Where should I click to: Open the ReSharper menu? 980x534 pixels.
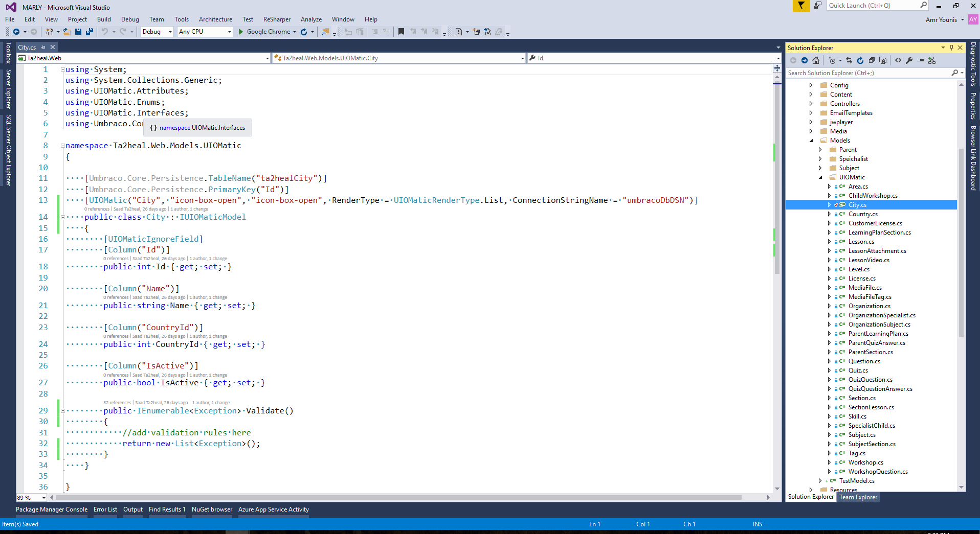tap(277, 19)
